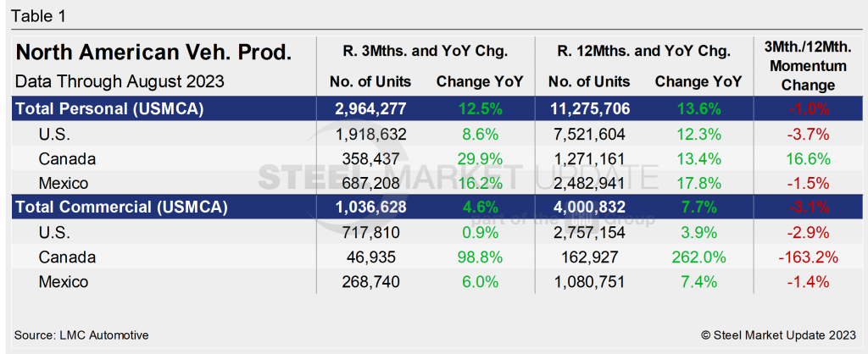Click the 2,964,277 units cell
Screen dimensions: 868x354
pyautogui.click(x=372, y=108)
